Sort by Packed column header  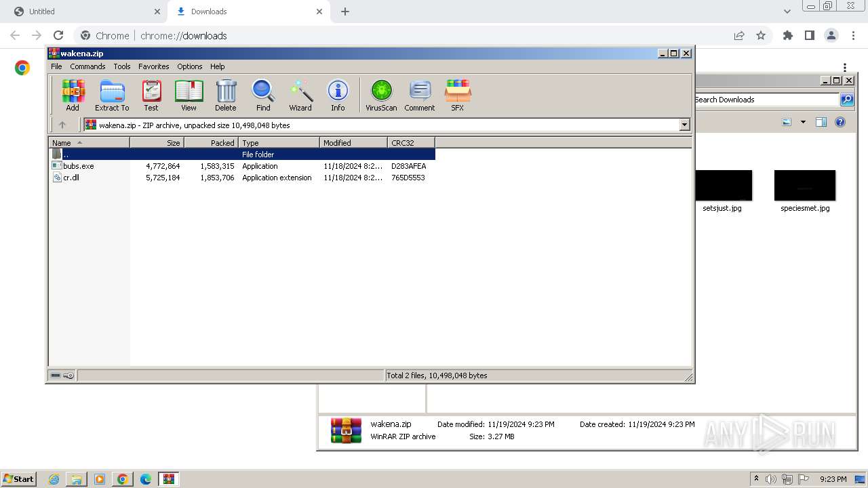click(x=211, y=142)
